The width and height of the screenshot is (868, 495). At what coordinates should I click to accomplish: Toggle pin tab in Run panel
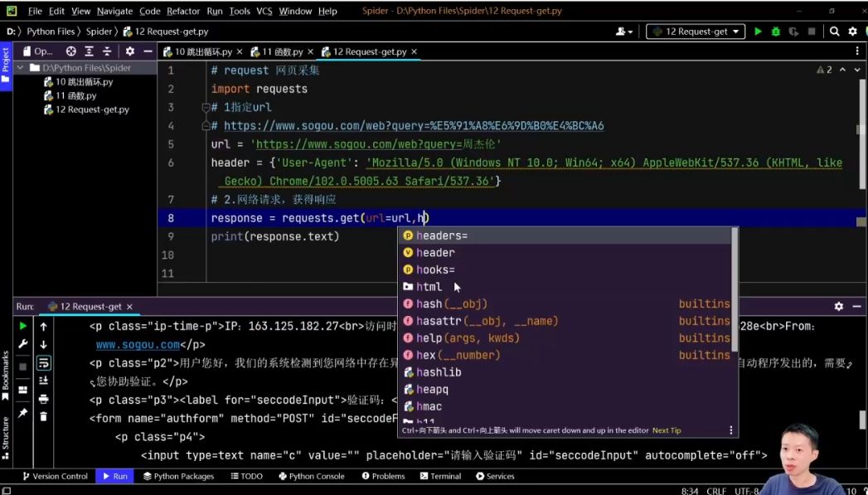click(23, 412)
